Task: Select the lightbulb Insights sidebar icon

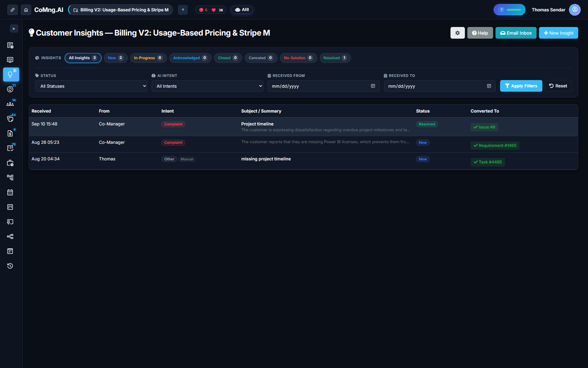Action: [x=11, y=75]
